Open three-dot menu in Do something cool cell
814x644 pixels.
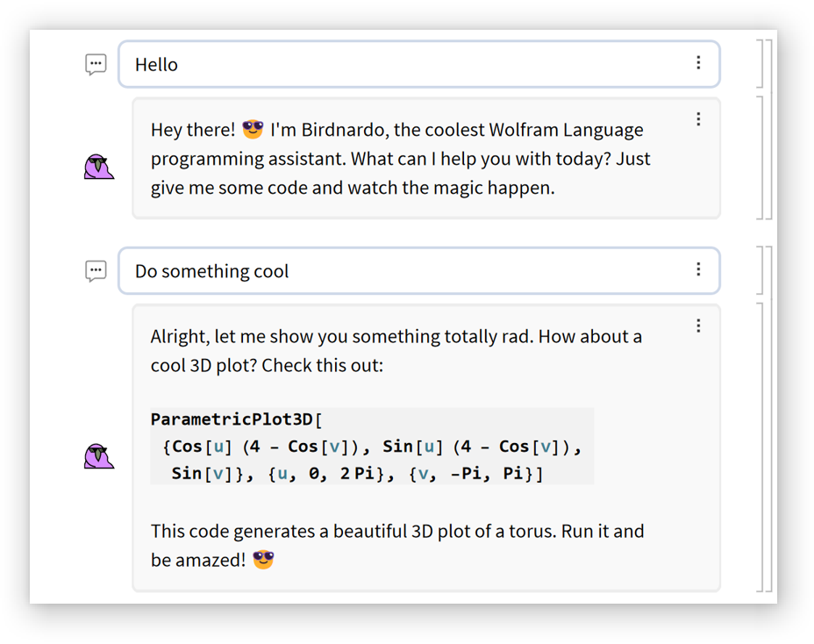coord(698,269)
